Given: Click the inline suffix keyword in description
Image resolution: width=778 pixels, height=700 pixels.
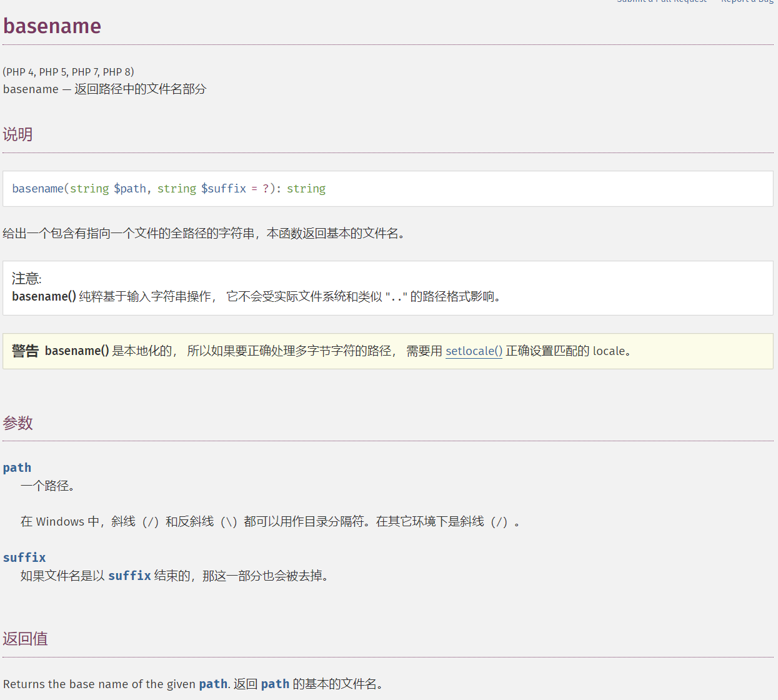Looking at the screenshot, I should (x=129, y=576).
